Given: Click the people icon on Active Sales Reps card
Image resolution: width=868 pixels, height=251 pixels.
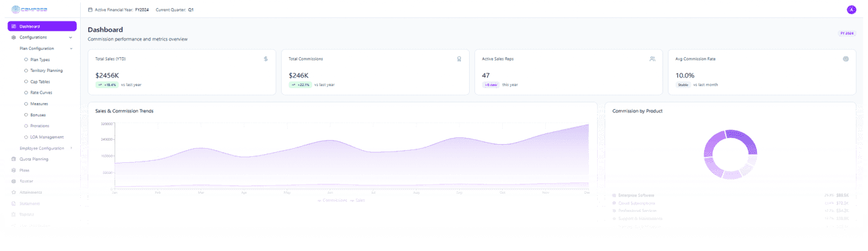Looking at the screenshot, I should click(652, 59).
